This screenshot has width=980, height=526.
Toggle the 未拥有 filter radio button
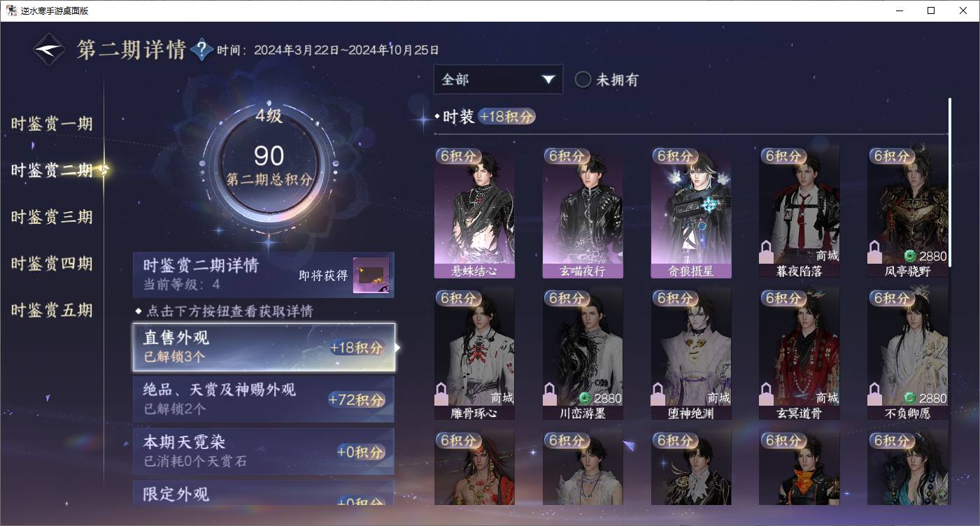click(583, 80)
